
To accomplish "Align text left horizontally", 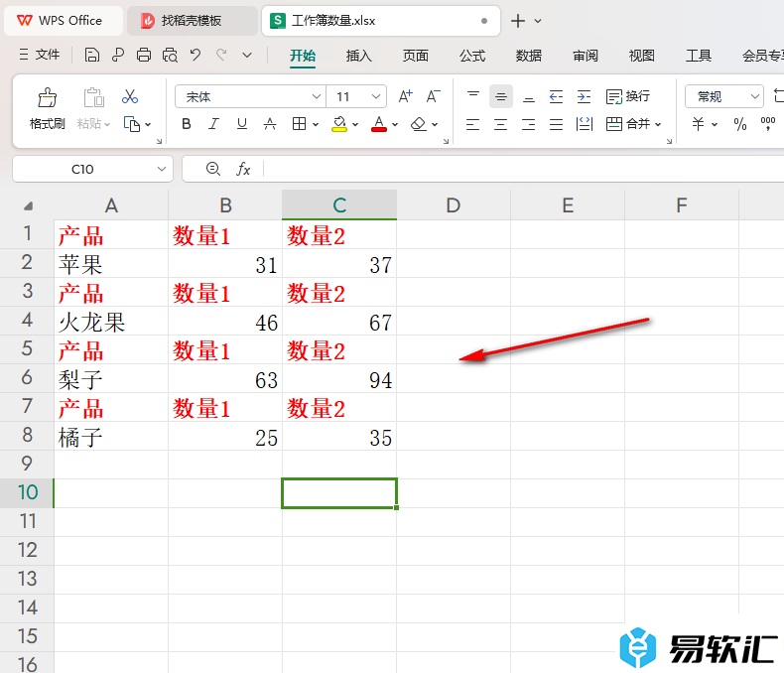I will pos(473,124).
